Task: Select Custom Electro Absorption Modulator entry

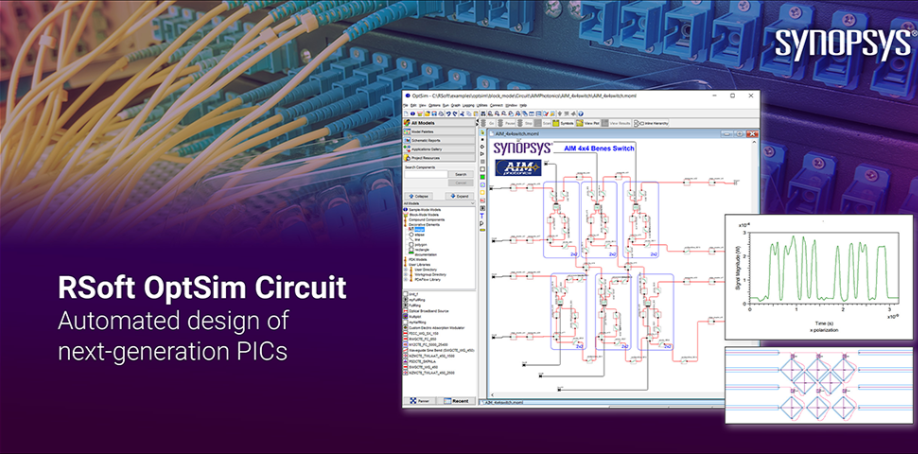Action: tap(434, 328)
